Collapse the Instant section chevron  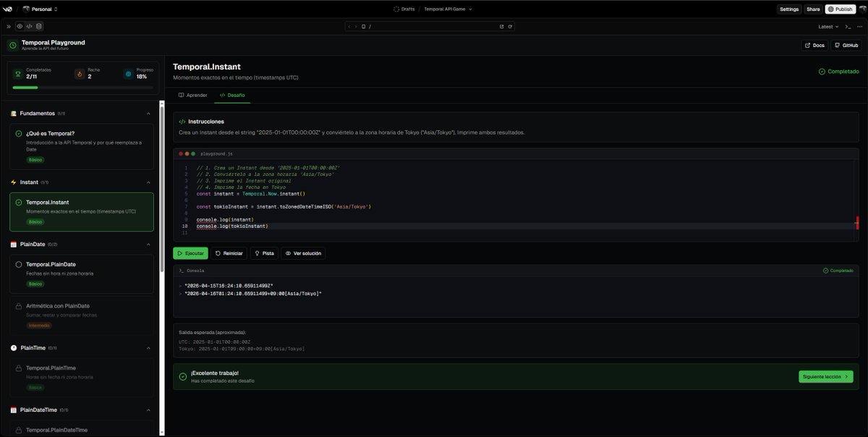coord(148,182)
